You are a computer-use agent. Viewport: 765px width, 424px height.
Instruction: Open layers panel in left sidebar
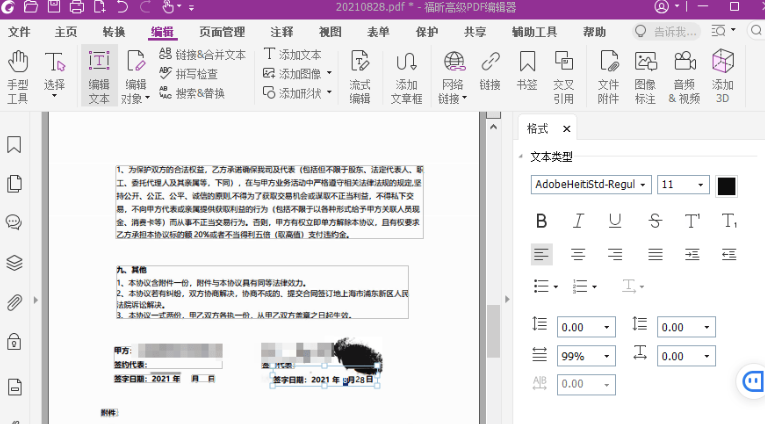pos(14,263)
